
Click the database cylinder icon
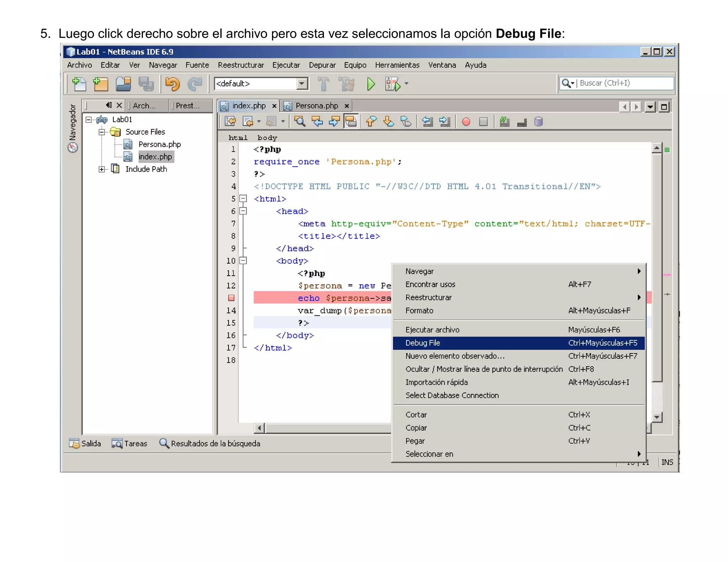539,121
